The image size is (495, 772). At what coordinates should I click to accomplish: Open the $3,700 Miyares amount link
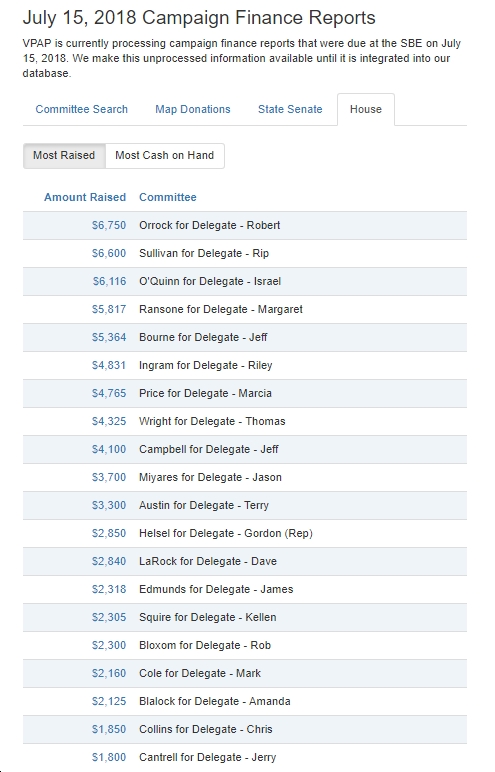pyautogui.click(x=109, y=478)
